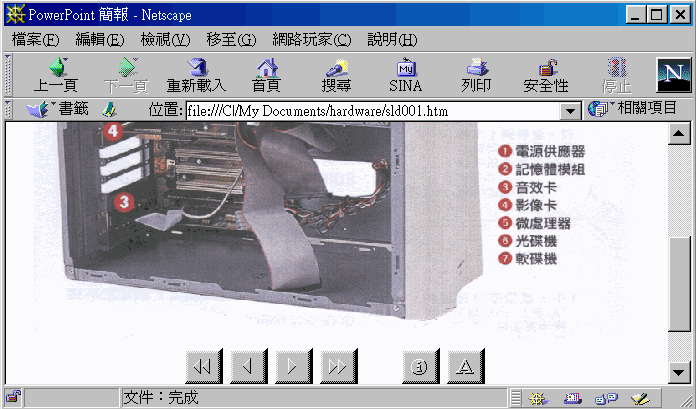Expand the 相關項目 (What's Related) menu
Viewport: 696px width, 409px height.
click(x=633, y=109)
